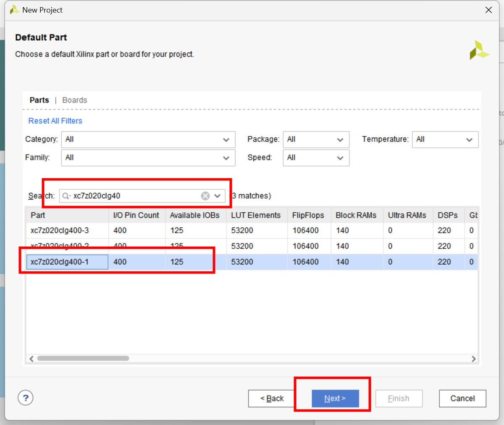Click the Back button
This screenshot has width=504, height=425.
pyautogui.click(x=272, y=399)
